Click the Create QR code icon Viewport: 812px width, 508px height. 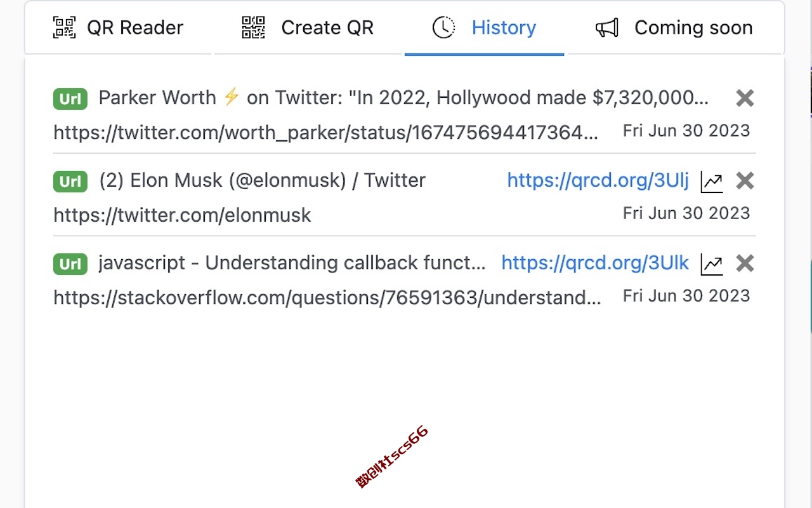(254, 28)
